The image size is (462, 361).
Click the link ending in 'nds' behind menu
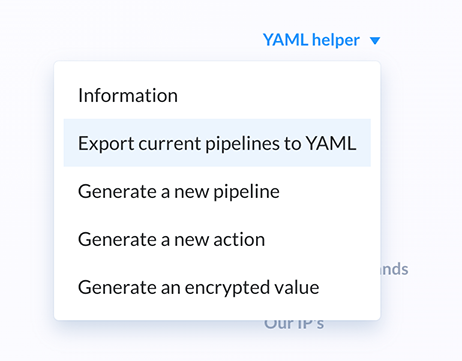click(x=395, y=269)
